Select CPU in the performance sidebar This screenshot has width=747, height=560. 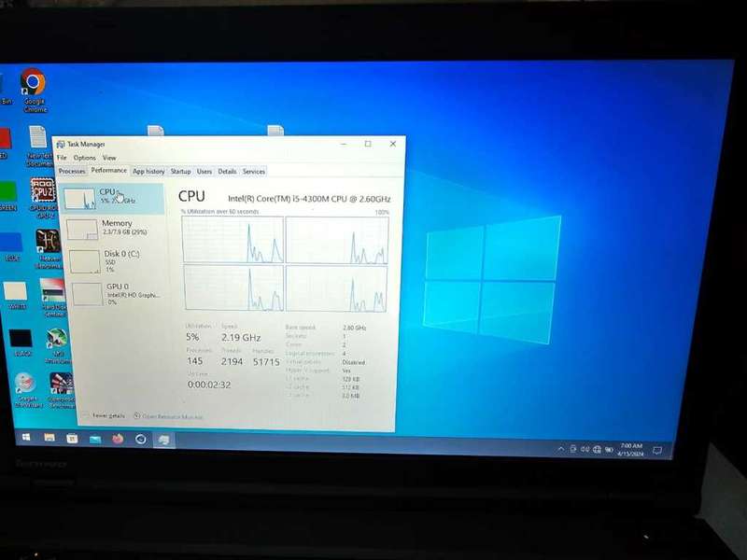(x=112, y=198)
